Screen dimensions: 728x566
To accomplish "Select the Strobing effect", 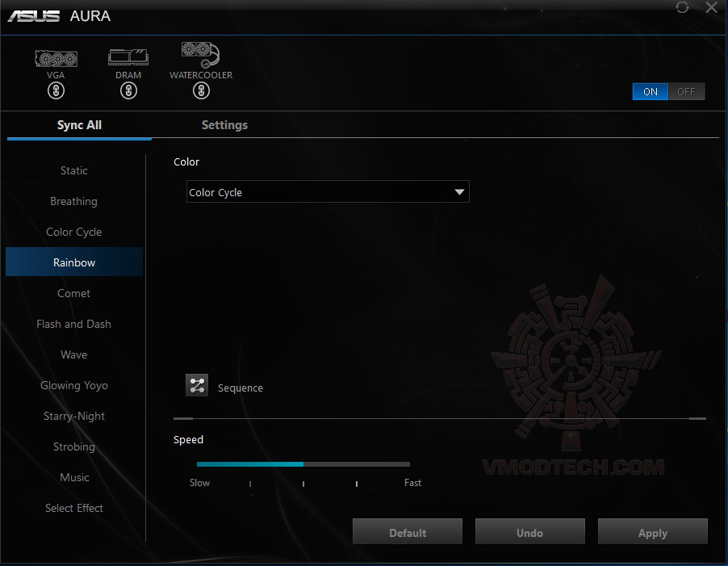I will (73, 447).
